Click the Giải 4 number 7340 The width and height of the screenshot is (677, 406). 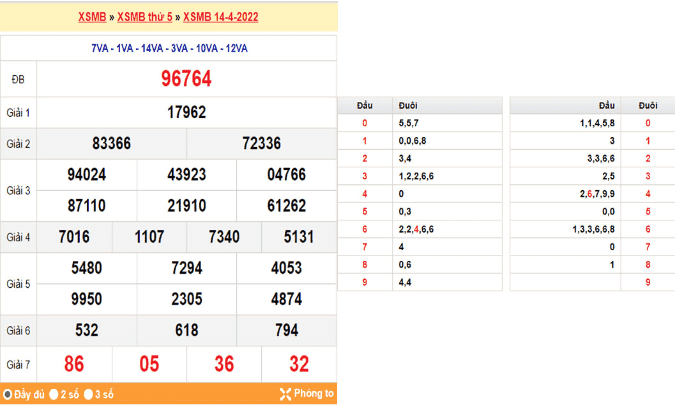[224, 237]
